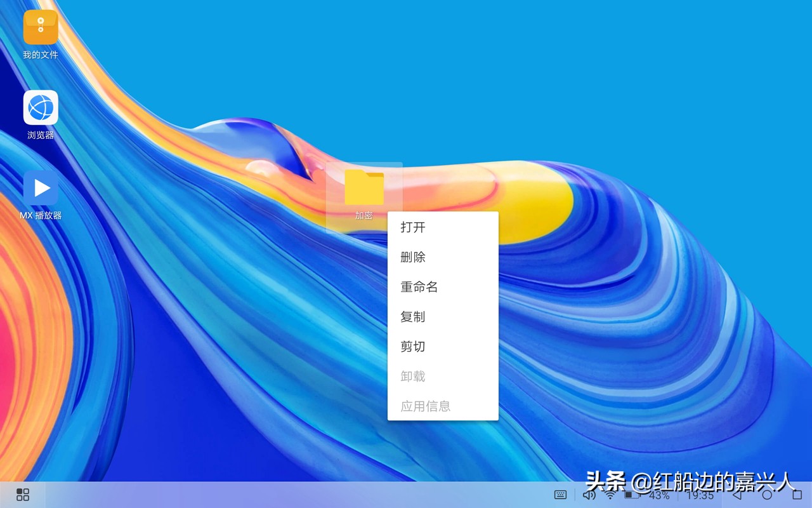Choose 打开 to open the folder
The height and width of the screenshot is (508, 812).
tap(412, 227)
